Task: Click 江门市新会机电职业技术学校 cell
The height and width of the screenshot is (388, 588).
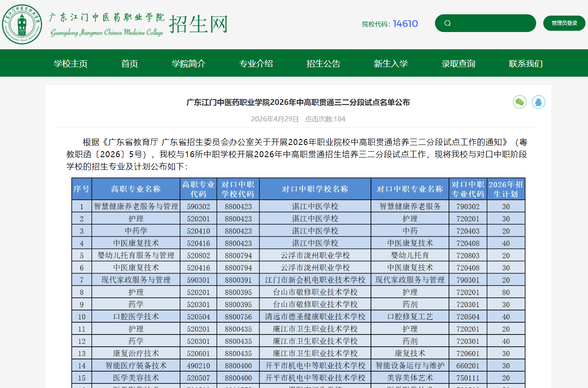Action: [x=315, y=280]
